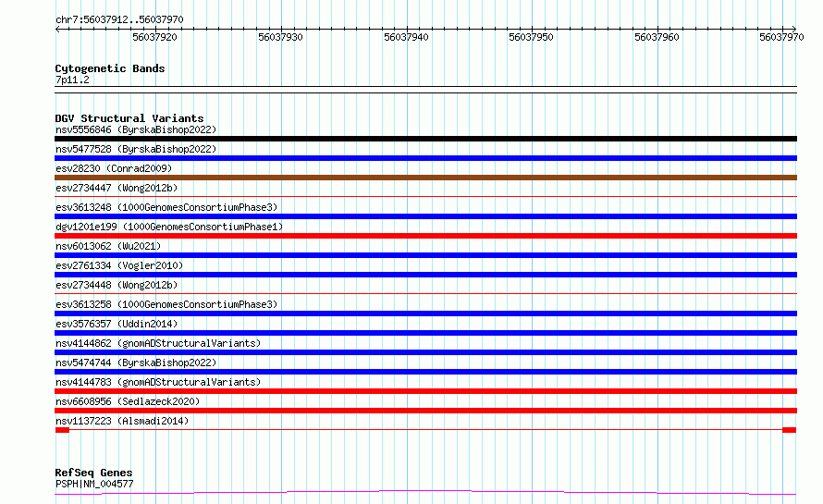The width and height of the screenshot is (823, 504).
Task: Open the nsv6013062 (Wu2021) label
Action: (108, 246)
